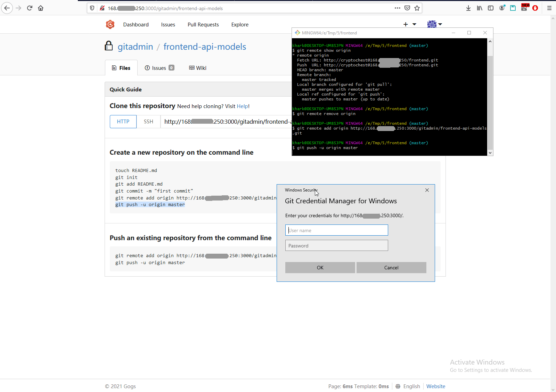Click the "Page: 6ms Template: 0ms" footer text
The height and width of the screenshot is (392, 556).
tap(359, 386)
